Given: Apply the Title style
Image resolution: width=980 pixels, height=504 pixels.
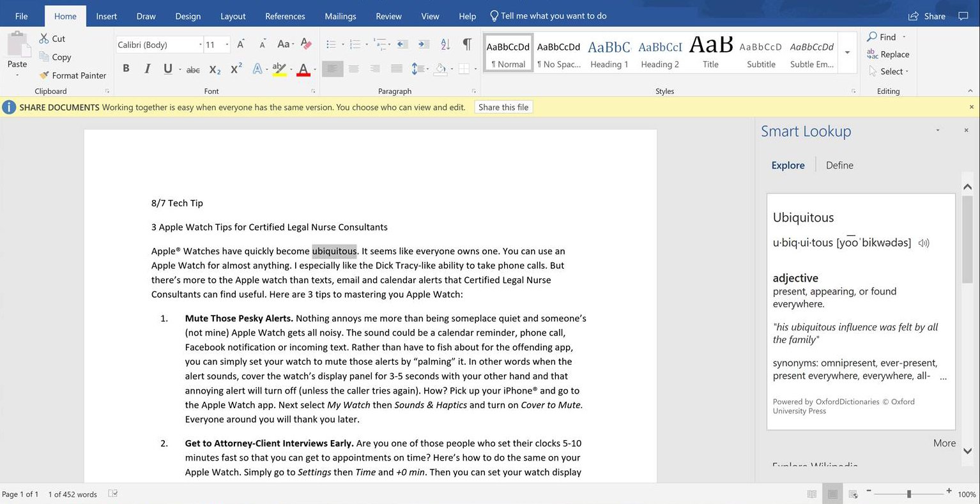Looking at the screenshot, I should tap(710, 52).
